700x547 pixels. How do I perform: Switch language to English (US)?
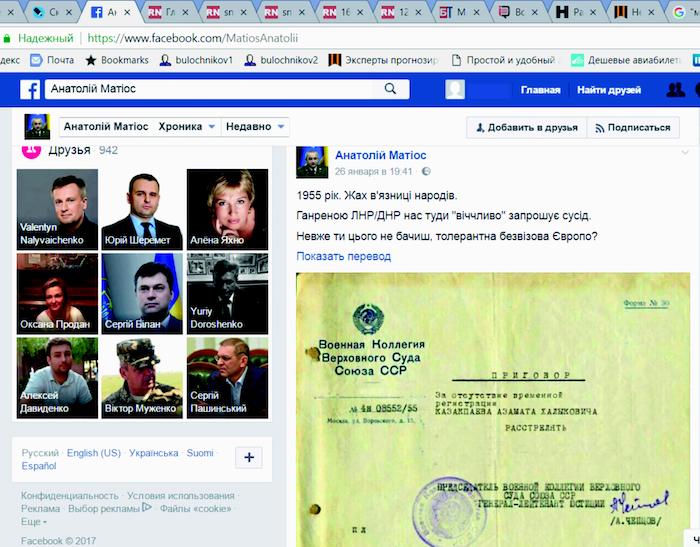point(94,453)
